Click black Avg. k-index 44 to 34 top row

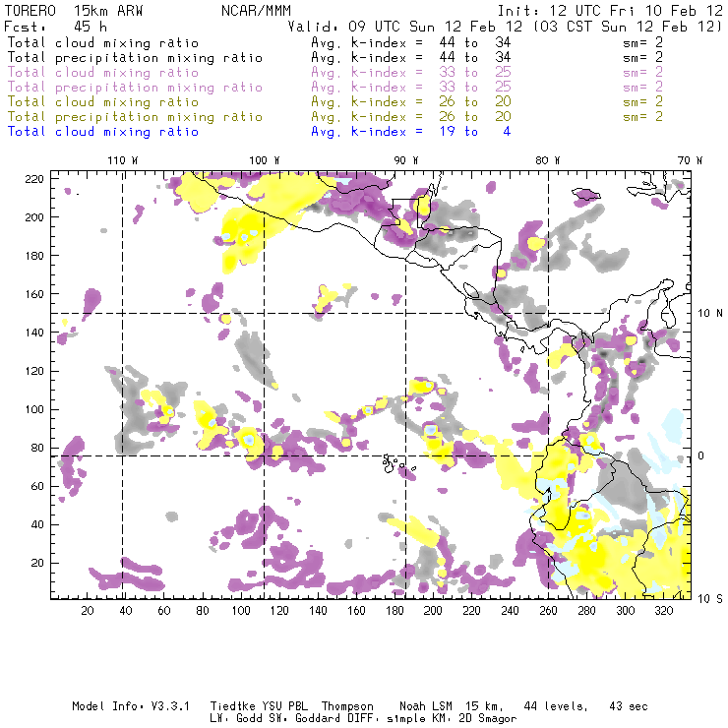pos(410,43)
